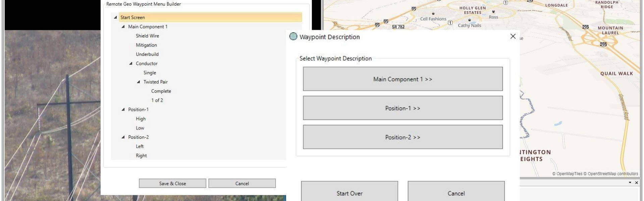Click the Waypoint Description title globe icon
Viewport: 644px width, 201px height.
pyautogui.click(x=293, y=36)
